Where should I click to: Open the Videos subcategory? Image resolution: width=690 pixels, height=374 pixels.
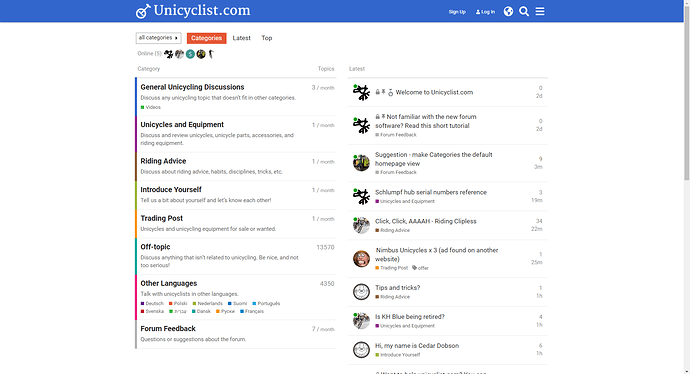point(150,107)
